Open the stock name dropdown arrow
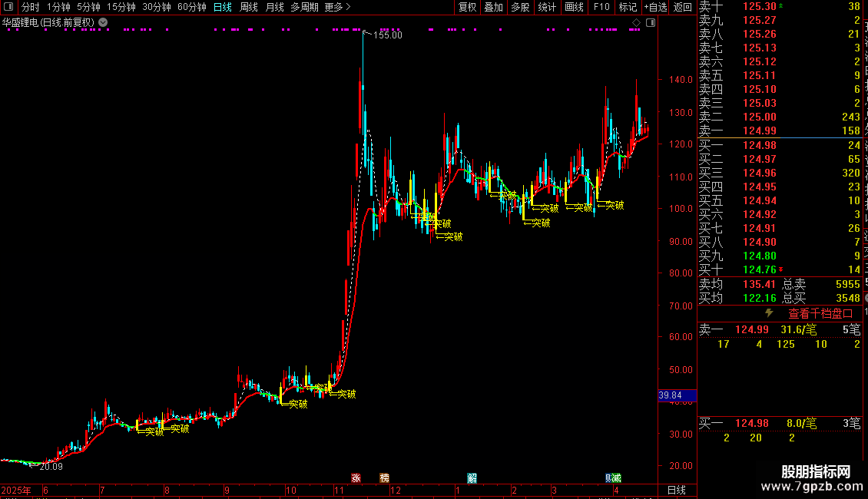This screenshot has width=868, height=499. 103,23
